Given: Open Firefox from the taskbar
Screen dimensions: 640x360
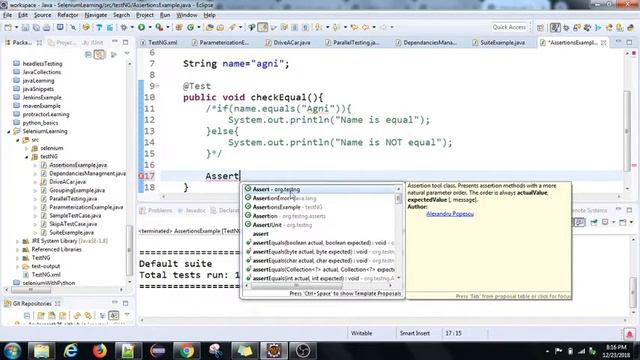Looking at the screenshot, I should [x=99, y=351].
